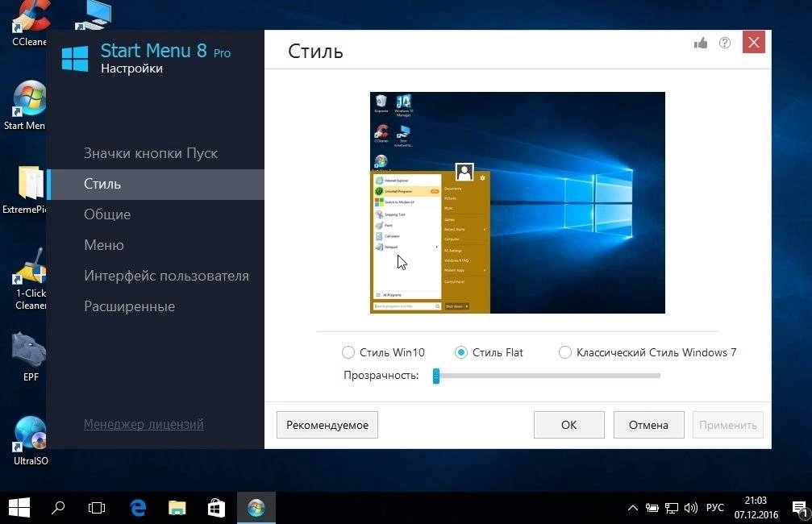Launch Microsoft Edge from taskbar
812x524 pixels.
click(x=138, y=508)
